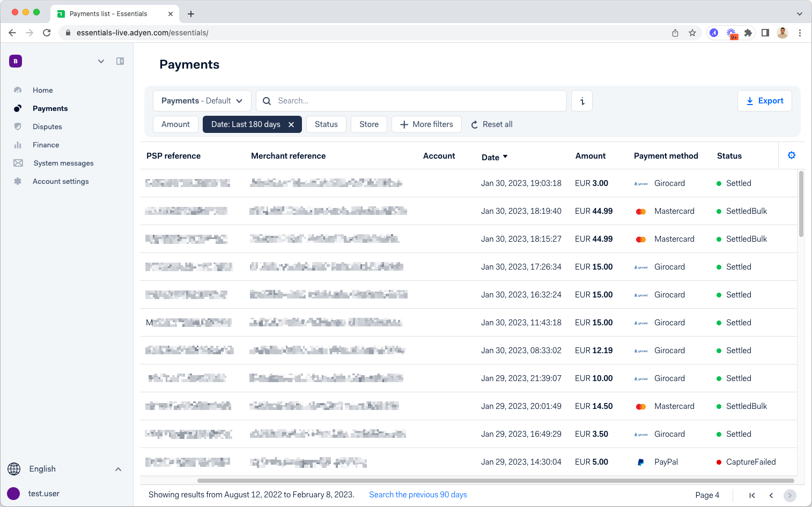Click the Search the previous 90 days link
Image resolution: width=812 pixels, height=507 pixels.
tap(418, 494)
